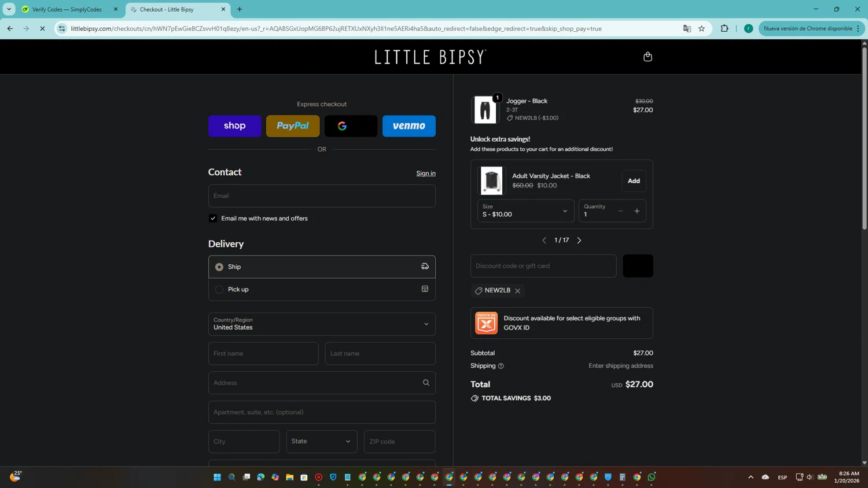Go to previous product recommendation

(544, 241)
